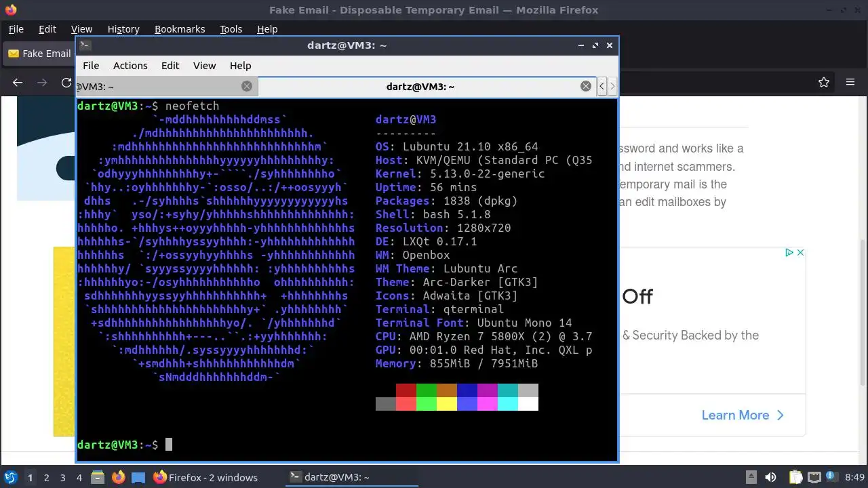868x488 pixels.
Task: Open the notification tray icon with exclamation badge
Action: tap(832, 477)
